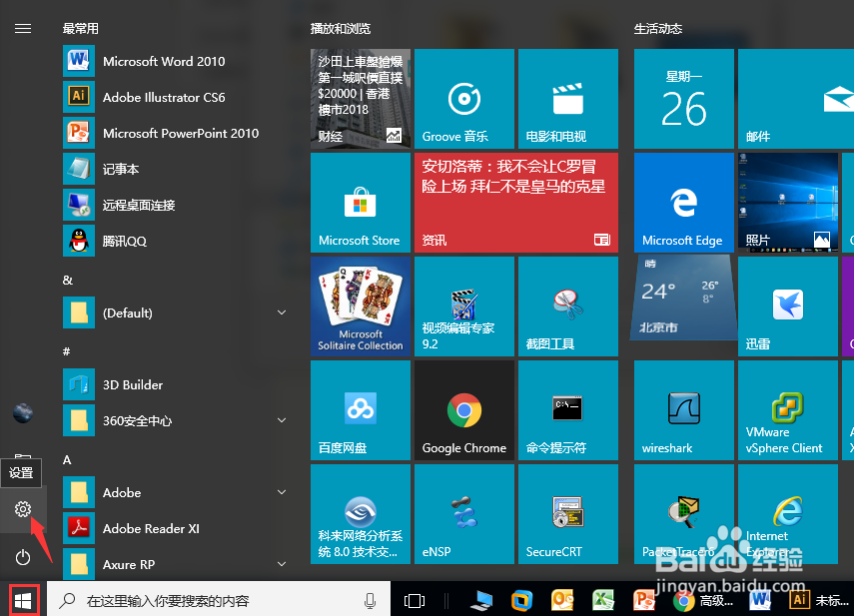Image resolution: width=854 pixels, height=616 pixels.
Task: Open the VMware vSphere Client tile
Action: point(788,409)
